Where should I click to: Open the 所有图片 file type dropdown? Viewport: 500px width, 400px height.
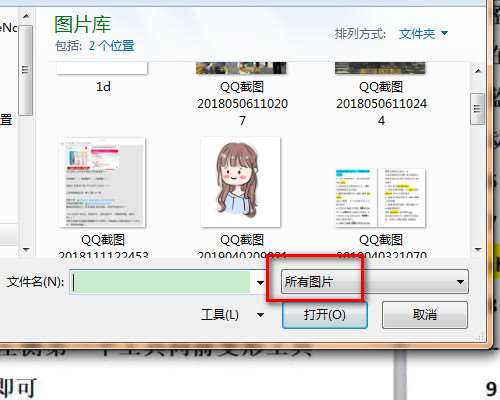point(375,282)
